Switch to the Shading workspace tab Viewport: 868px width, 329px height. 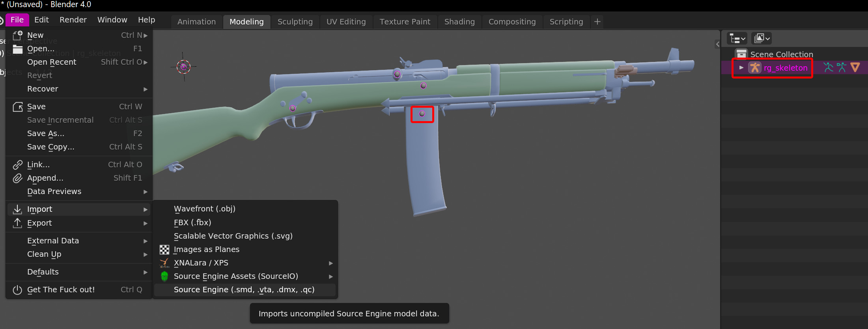point(459,22)
